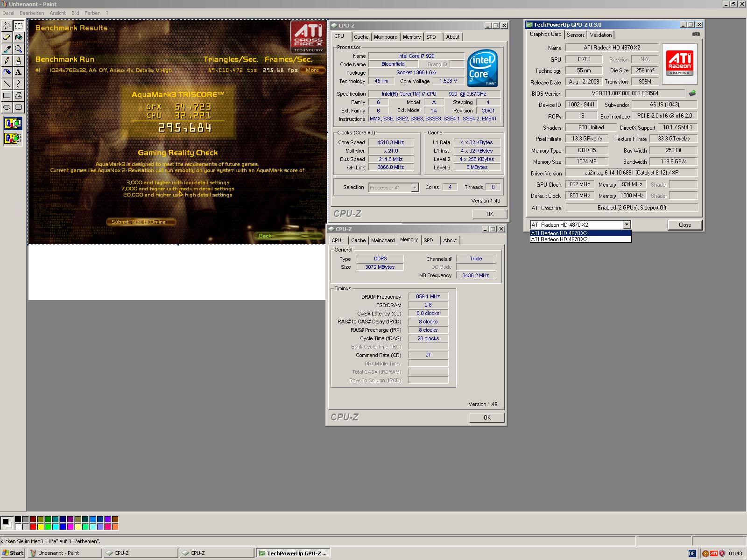Open the Farben menu
Screen dimensions: 747x560
pos(92,13)
